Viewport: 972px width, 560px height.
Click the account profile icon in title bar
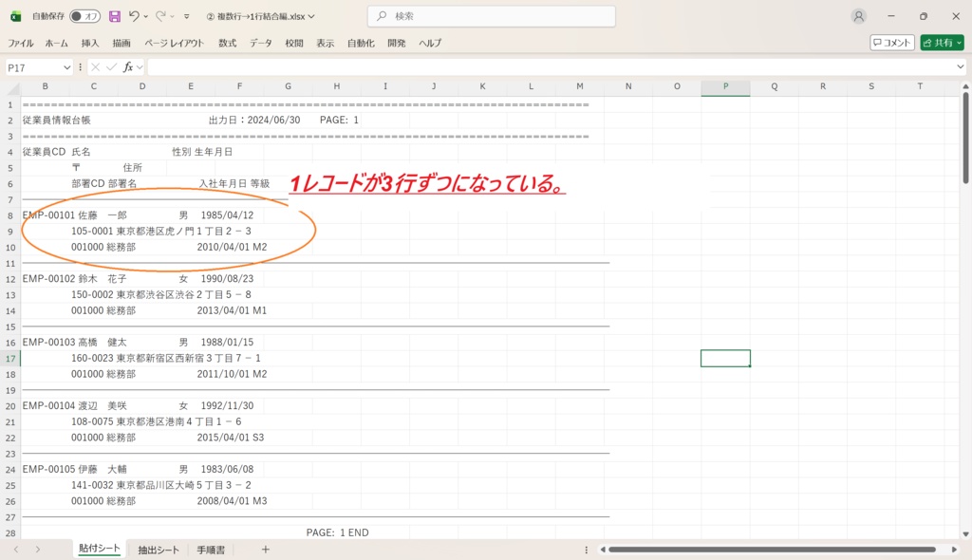click(858, 16)
